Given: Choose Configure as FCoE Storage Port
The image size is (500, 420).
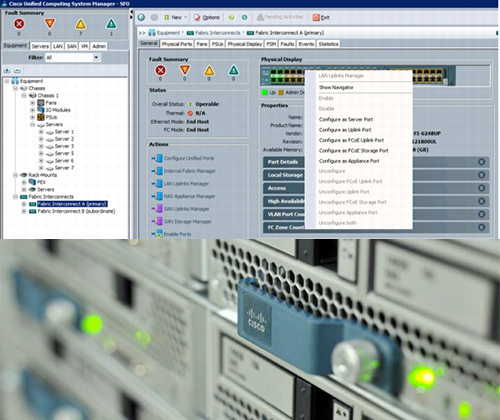Looking at the screenshot, I should [x=353, y=151].
